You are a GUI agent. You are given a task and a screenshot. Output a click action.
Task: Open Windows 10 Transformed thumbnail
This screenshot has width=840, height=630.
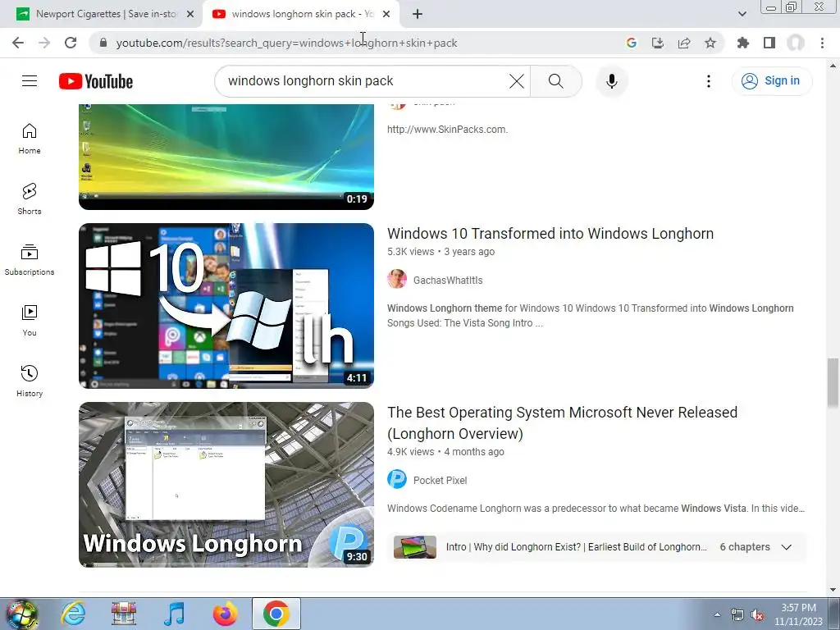coord(226,306)
